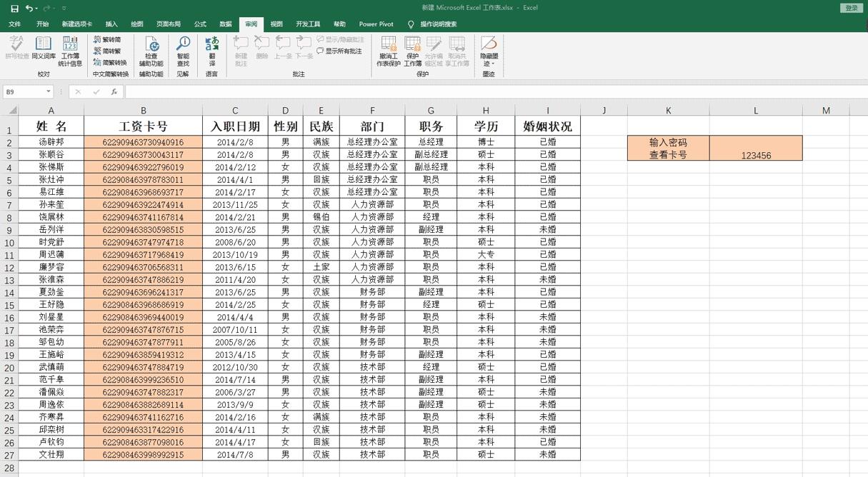Open the Power Pivot tab
Viewport: 868px width, 477px height.
pos(376,24)
